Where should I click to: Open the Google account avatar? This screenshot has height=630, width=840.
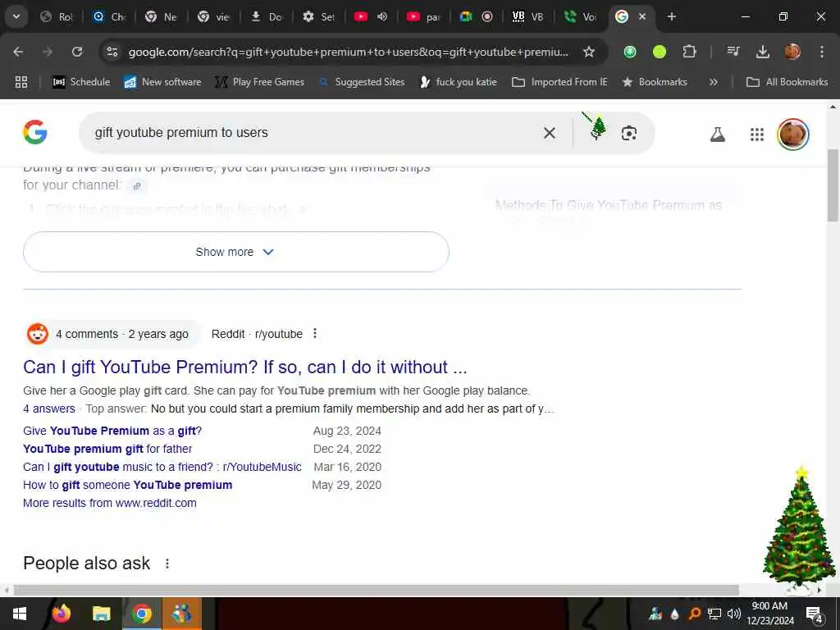pyautogui.click(x=793, y=135)
